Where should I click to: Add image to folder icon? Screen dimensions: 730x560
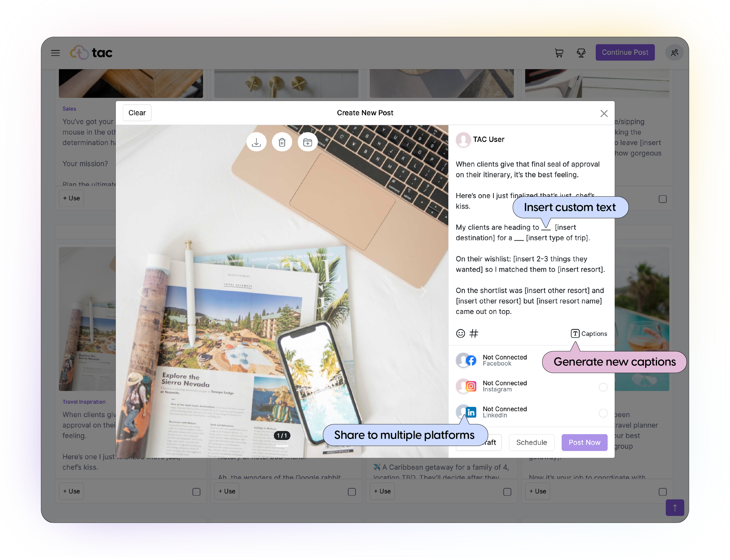307,142
